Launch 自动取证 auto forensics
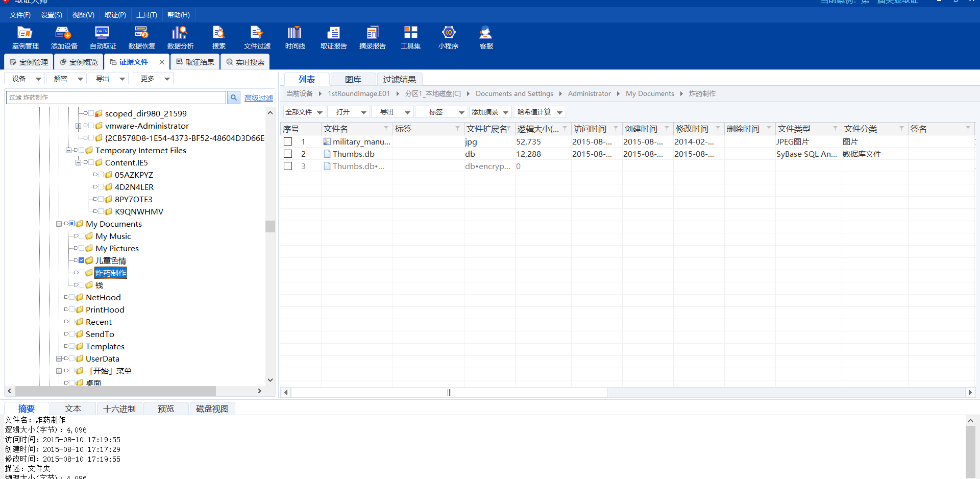Image resolution: width=980 pixels, height=479 pixels. pos(103,38)
